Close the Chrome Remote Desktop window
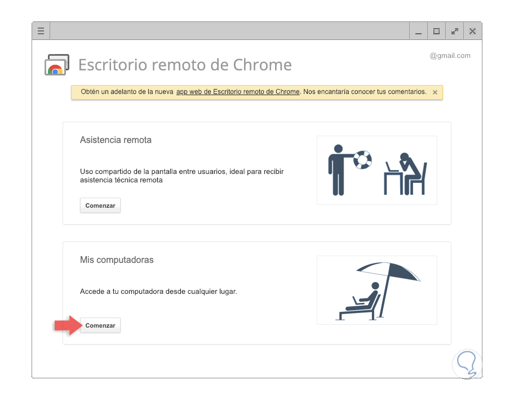514x420 pixels. [x=472, y=31]
